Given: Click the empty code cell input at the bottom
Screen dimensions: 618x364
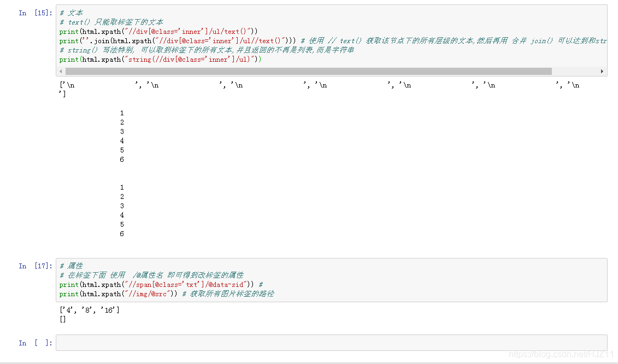Looking at the screenshot, I should point(332,343).
